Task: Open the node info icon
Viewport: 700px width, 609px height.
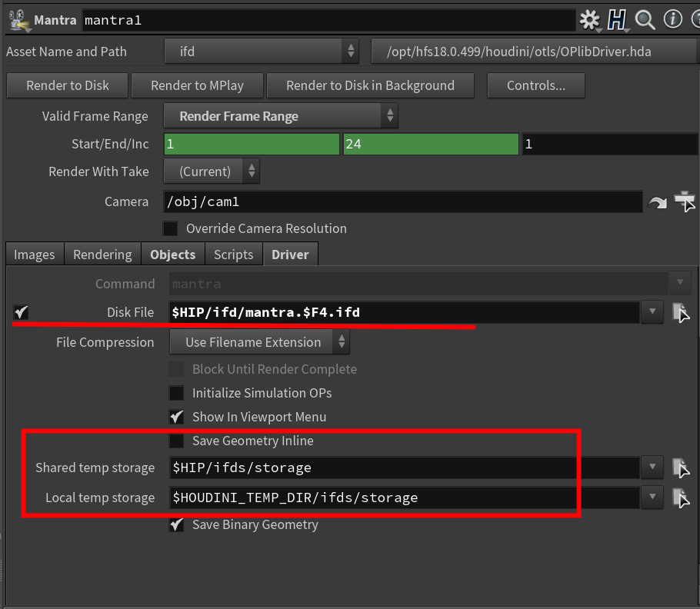Action: (672, 19)
